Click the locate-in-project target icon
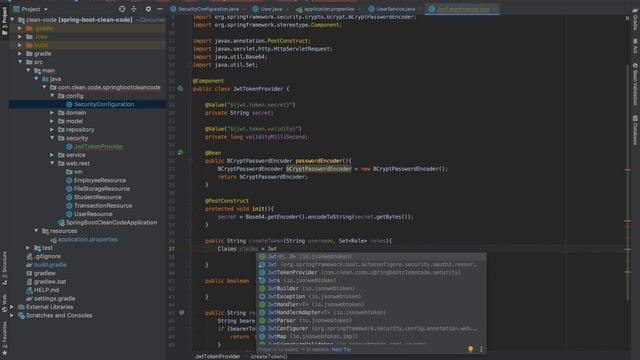The image size is (640, 360). [122, 9]
